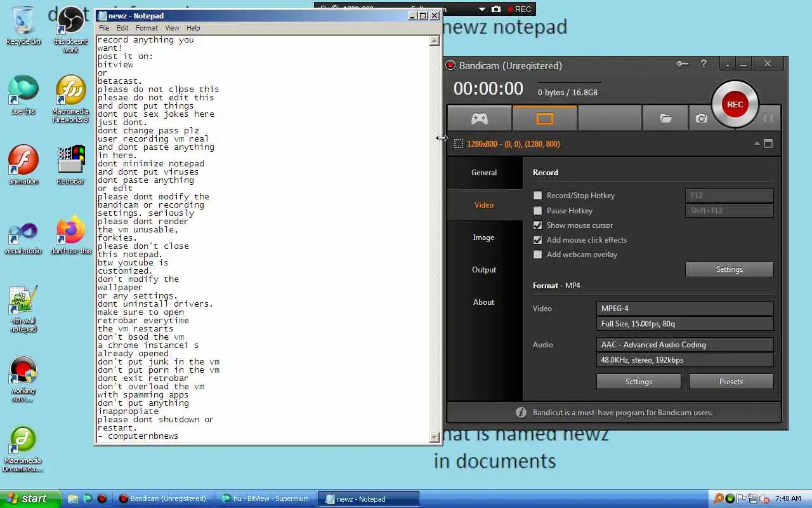Take screenshot with Bandicam camera icon
Screen dimensions: 812x508
coord(701,118)
